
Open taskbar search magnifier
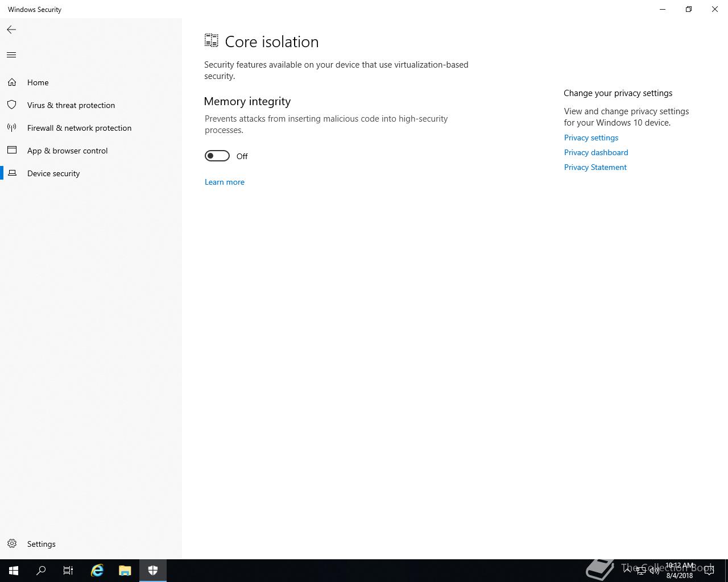[x=41, y=571]
